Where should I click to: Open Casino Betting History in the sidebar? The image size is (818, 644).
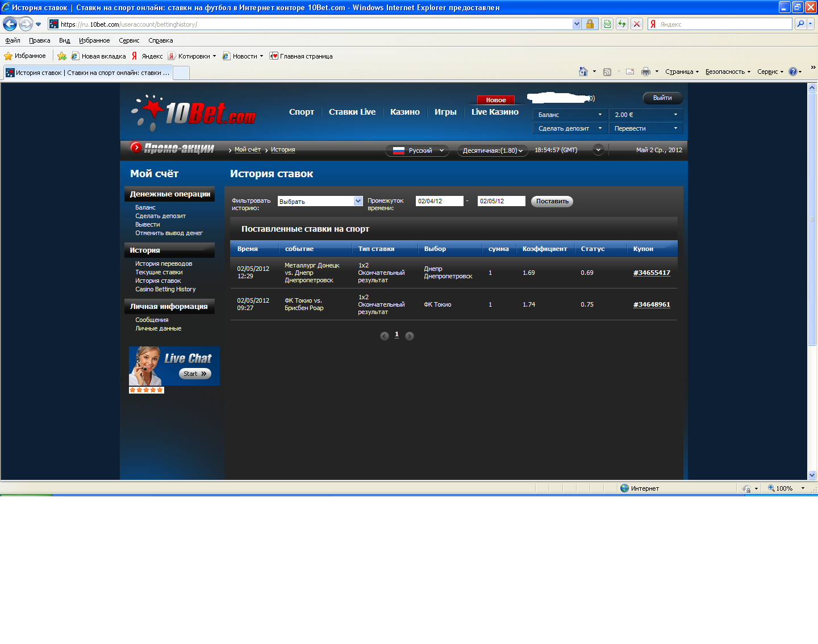pyautogui.click(x=165, y=289)
